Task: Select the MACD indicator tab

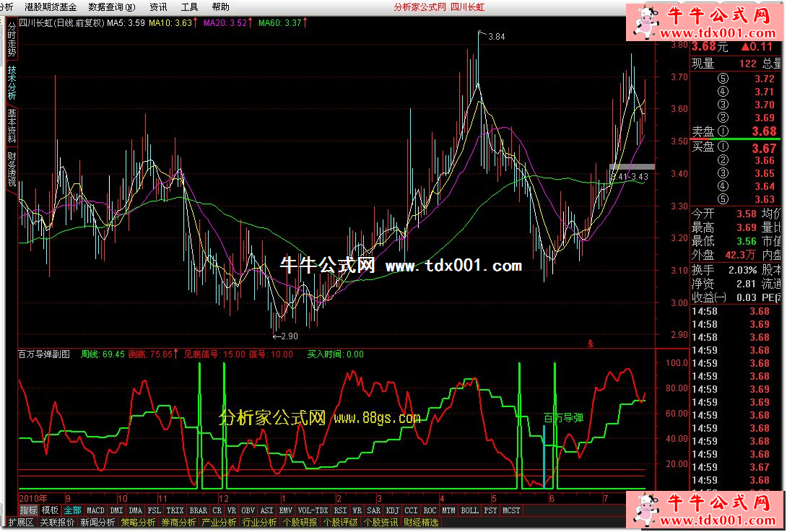Action: point(95,510)
